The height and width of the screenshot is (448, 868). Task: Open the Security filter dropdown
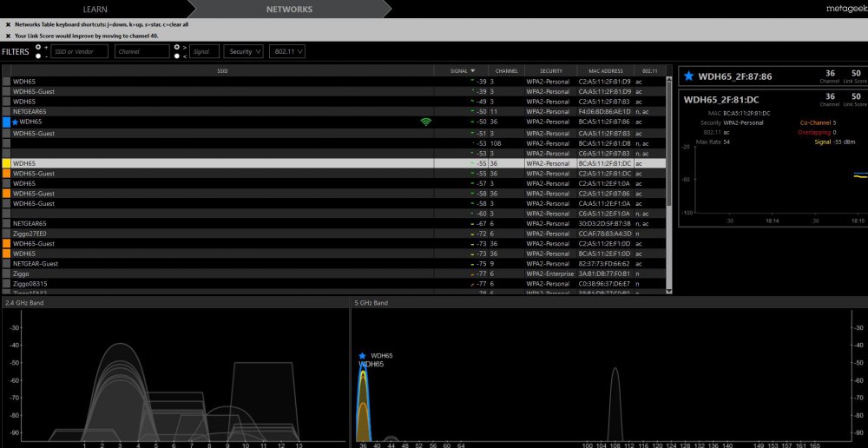coord(244,51)
